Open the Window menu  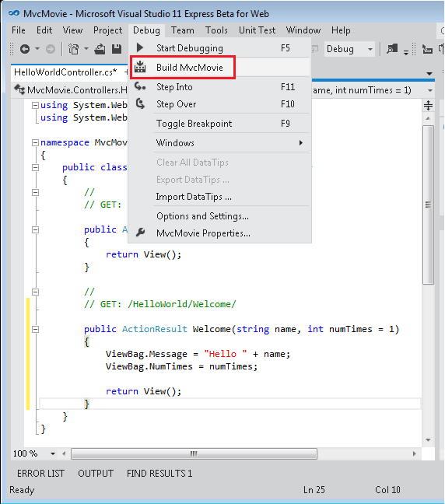(303, 30)
